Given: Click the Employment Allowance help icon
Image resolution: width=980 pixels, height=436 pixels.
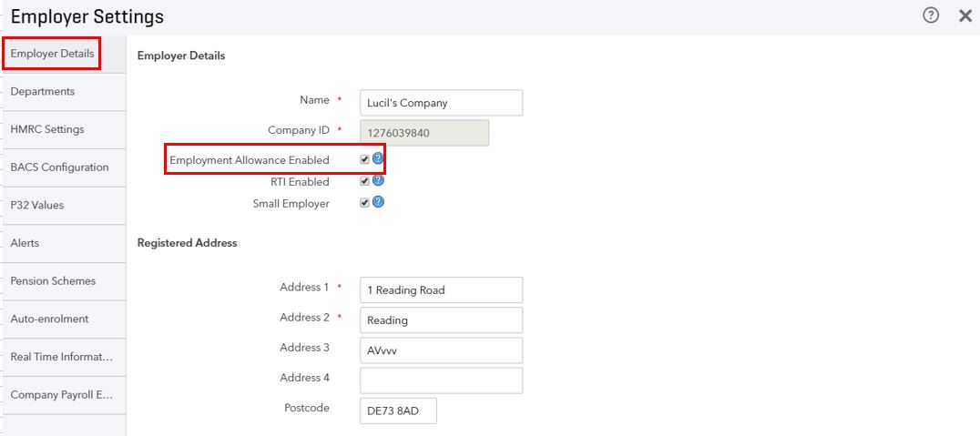Looking at the screenshot, I should (377, 159).
